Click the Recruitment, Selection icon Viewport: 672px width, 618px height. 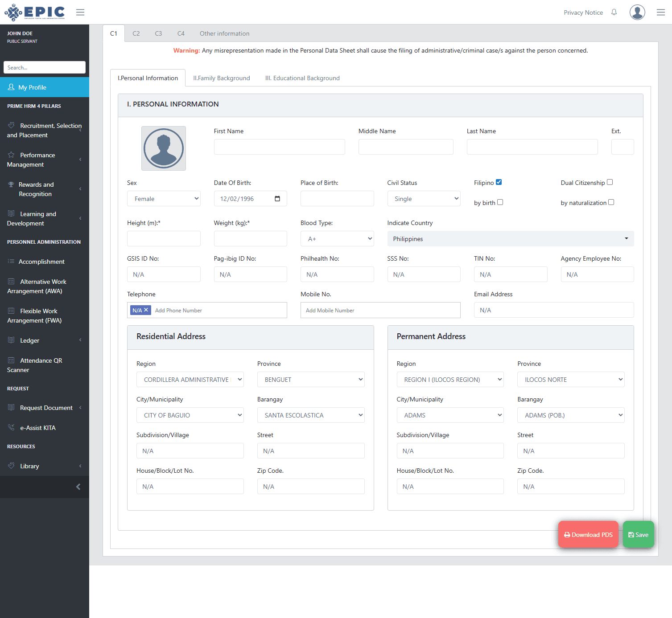[11, 125]
